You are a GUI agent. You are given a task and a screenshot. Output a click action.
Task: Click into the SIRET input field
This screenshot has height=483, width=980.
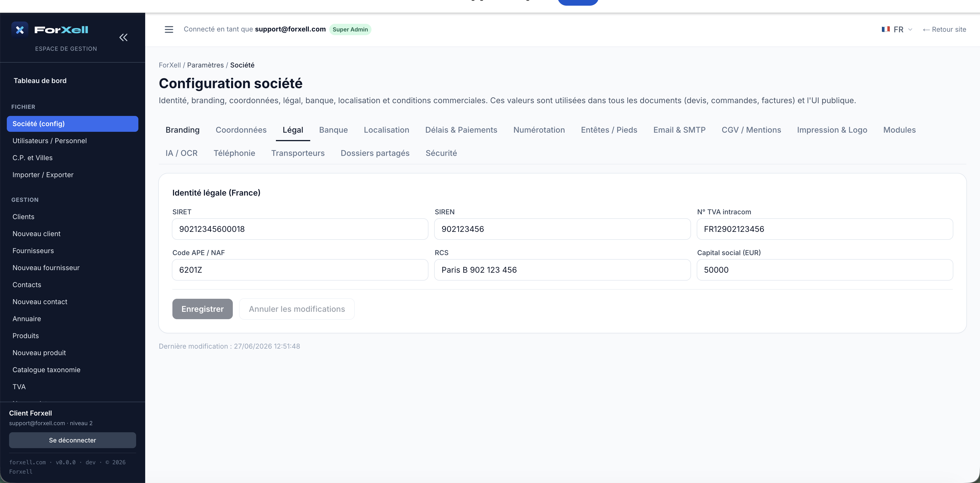(x=300, y=229)
